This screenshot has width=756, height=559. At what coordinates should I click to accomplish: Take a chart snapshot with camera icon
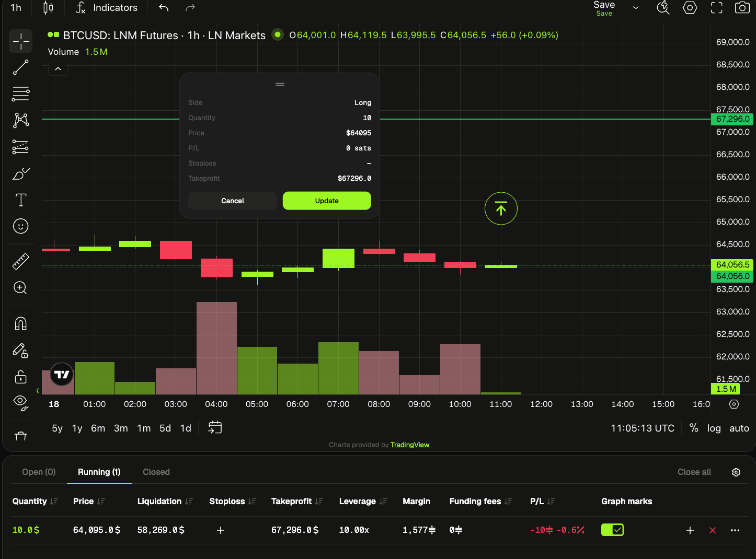742,8
